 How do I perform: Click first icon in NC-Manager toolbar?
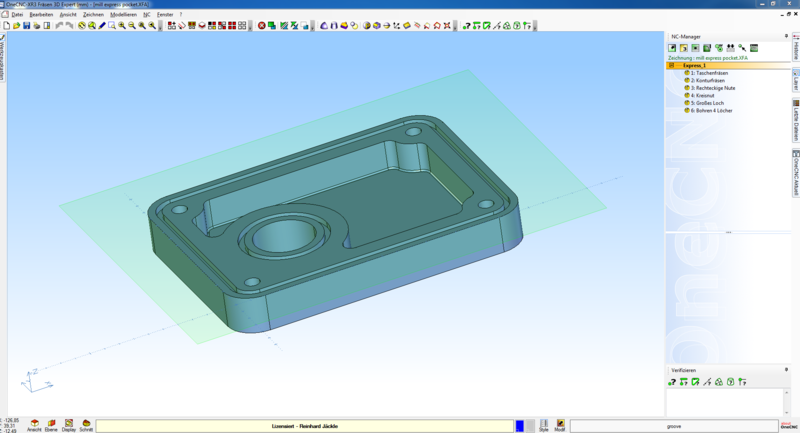(x=673, y=48)
